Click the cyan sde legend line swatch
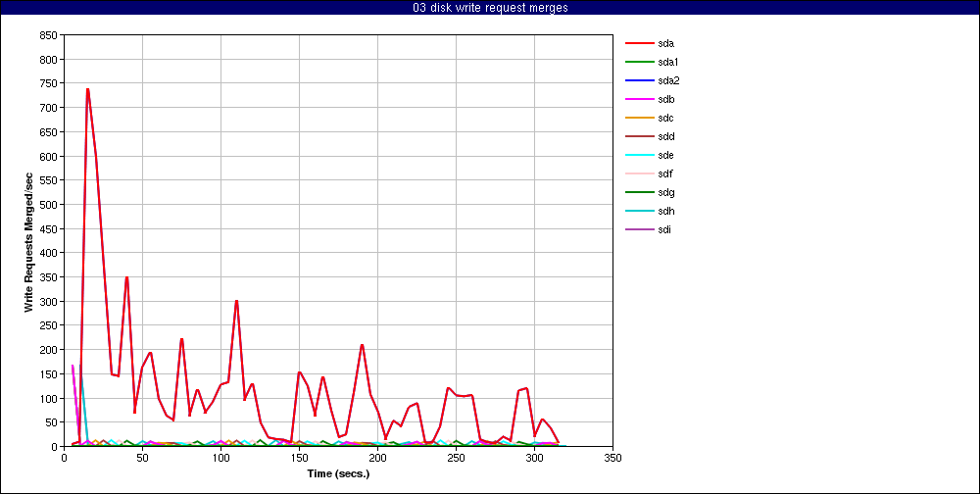 (x=639, y=155)
